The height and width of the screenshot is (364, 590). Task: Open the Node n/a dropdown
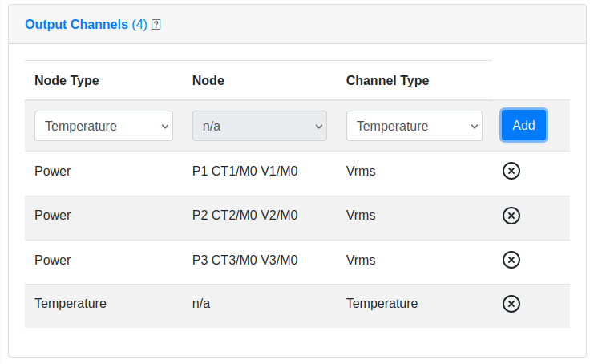(x=260, y=126)
